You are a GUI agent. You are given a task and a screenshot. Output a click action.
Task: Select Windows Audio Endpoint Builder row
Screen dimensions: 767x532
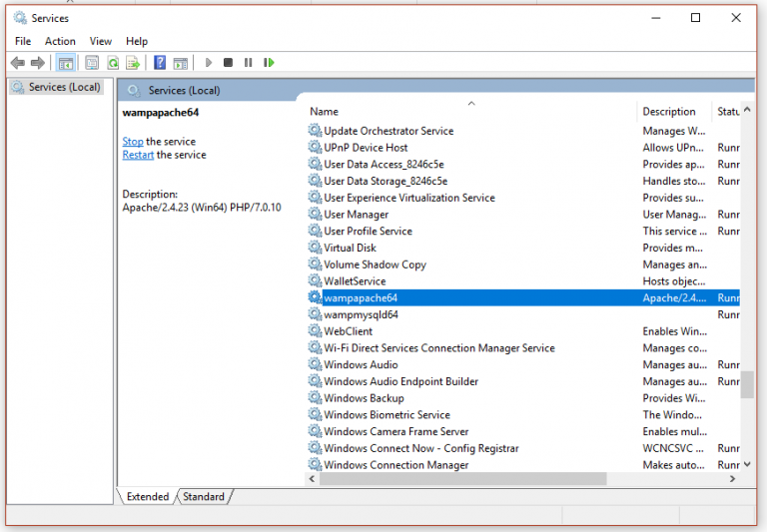tap(523, 381)
